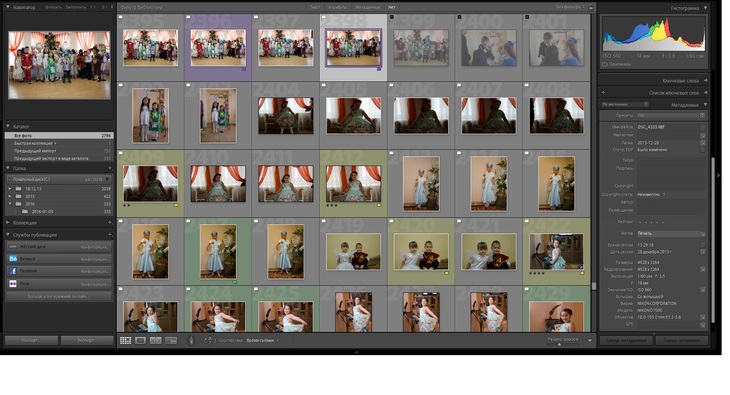Image resolution: width=730 pixels, height=395 pixels.
Task: Click the arrow icon next to folder 2015-12-28
Action: point(703,143)
